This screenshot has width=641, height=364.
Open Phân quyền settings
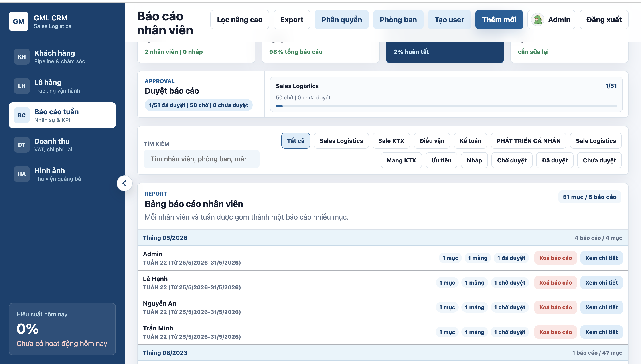(x=342, y=20)
